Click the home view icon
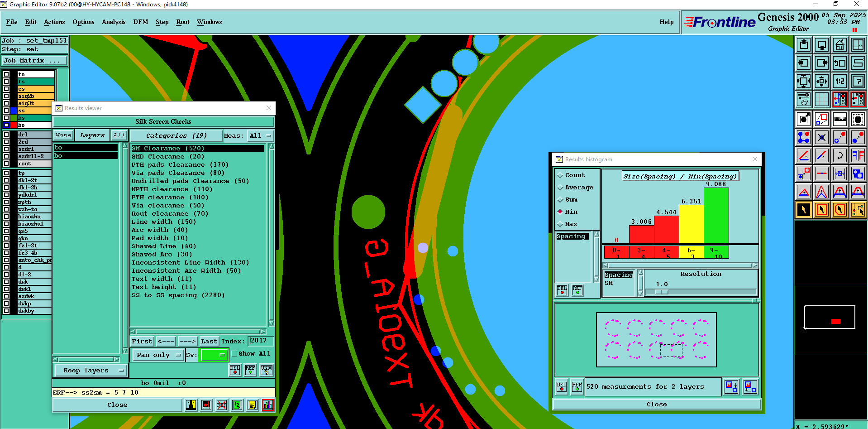The width and height of the screenshot is (868, 429). (x=840, y=45)
